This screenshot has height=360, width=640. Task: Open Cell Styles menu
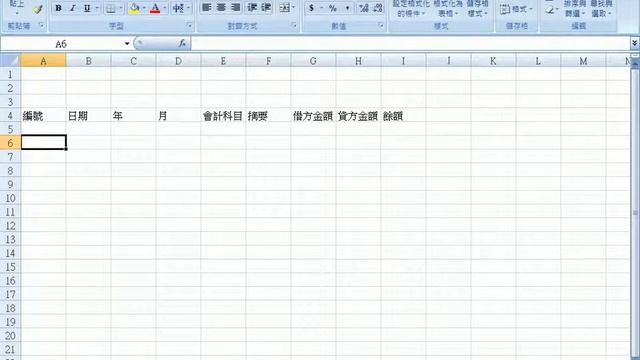(x=477, y=9)
